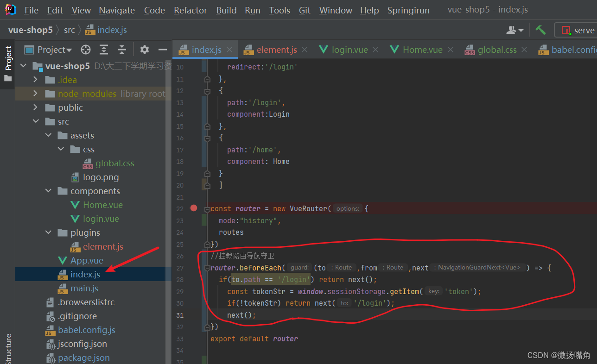The height and width of the screenshot is (364, 597).
Task: Collapse the css folder
Action: coord(61,149)
